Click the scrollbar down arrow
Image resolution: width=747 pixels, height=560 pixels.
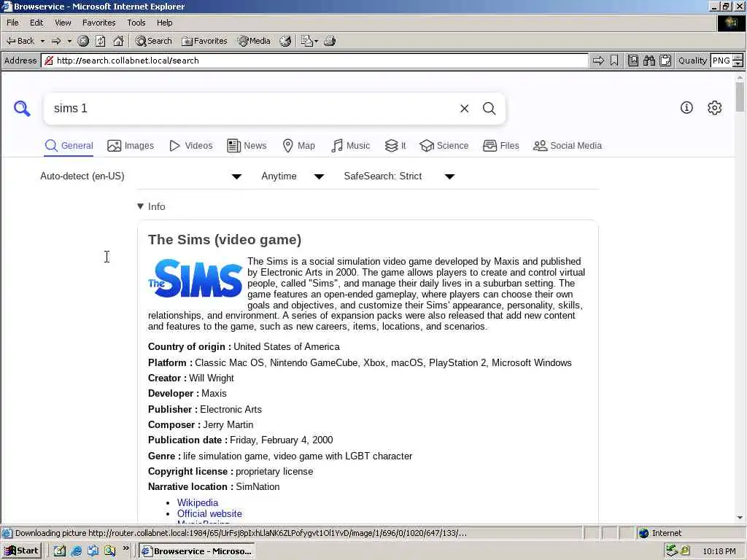(x=740, y=517)
